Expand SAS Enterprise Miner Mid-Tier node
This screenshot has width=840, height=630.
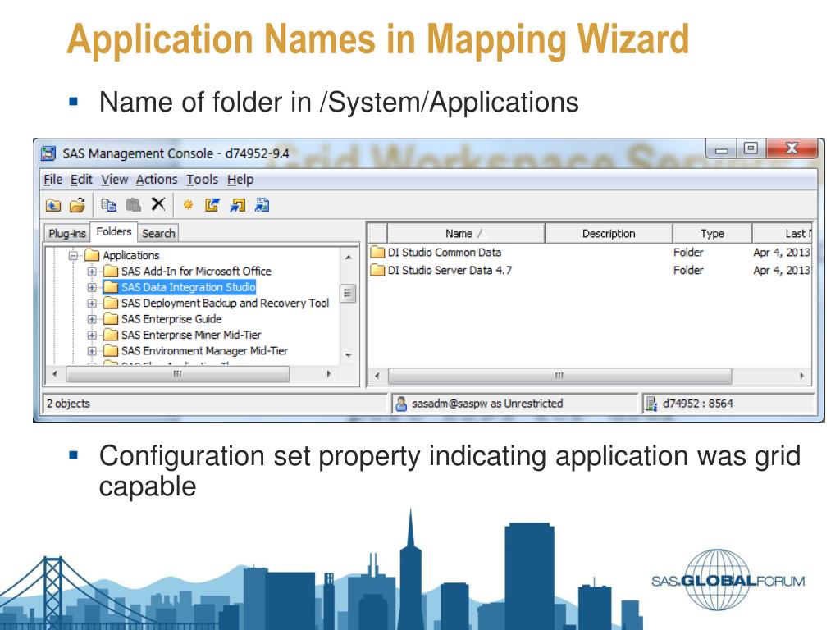click(x=92, y=336)
